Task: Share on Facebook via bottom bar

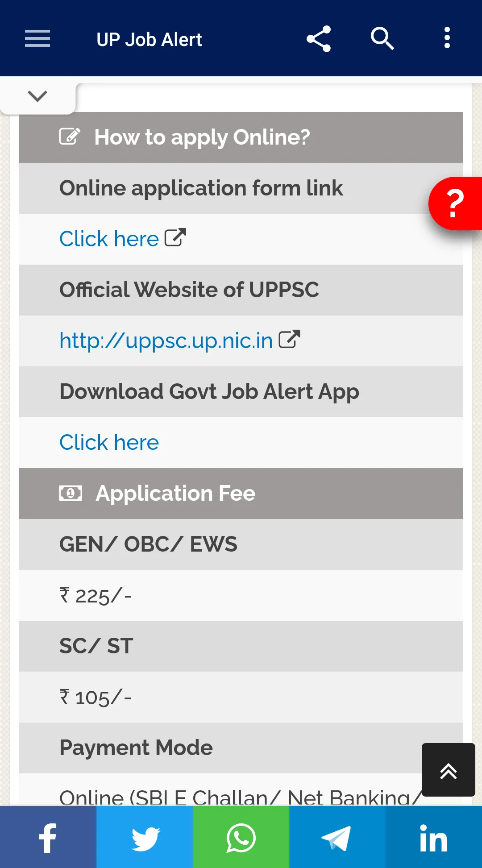Action: [x=48, y=837]
